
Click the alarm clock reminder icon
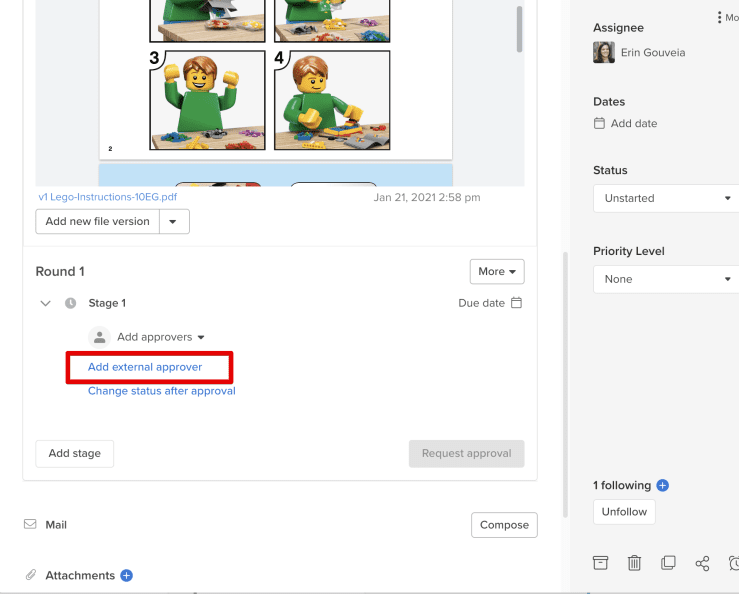[734, 563]
